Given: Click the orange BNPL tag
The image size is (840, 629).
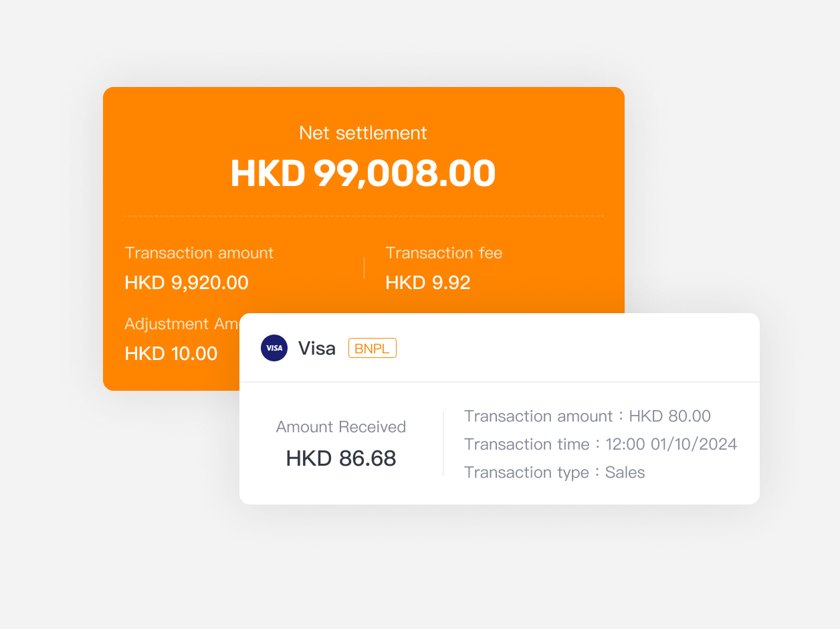Looking at the screenshot, I should (373, 348).
